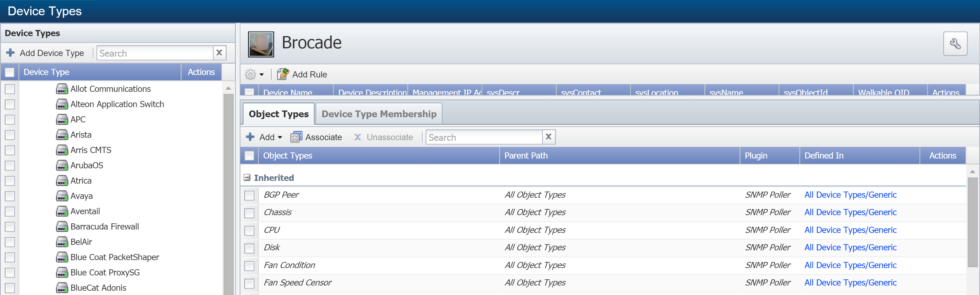Click the Unassociate X icon
980x295 pixels.
358,137
